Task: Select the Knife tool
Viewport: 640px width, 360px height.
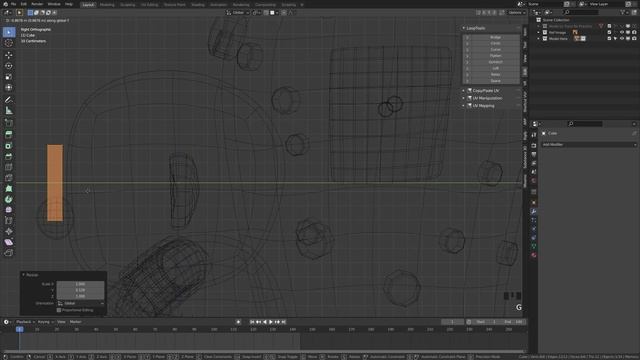Action: (x=9, y=178)
